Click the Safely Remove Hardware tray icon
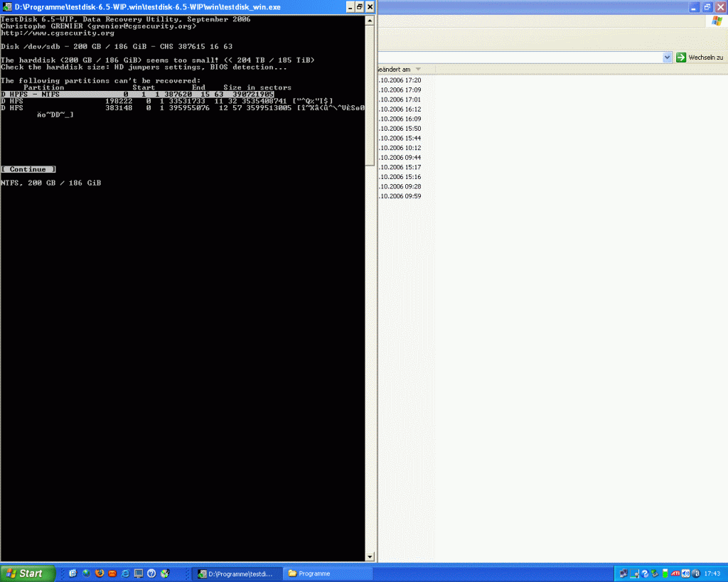The width and height of the screenshot is (728, 582). (x=655, y=573)
